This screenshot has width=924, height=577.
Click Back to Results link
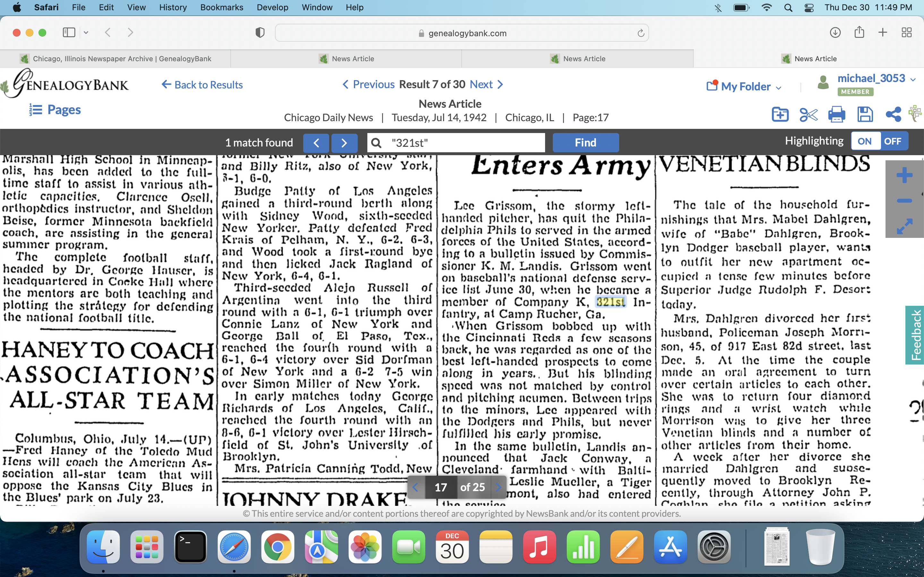(x=202, y=85)
